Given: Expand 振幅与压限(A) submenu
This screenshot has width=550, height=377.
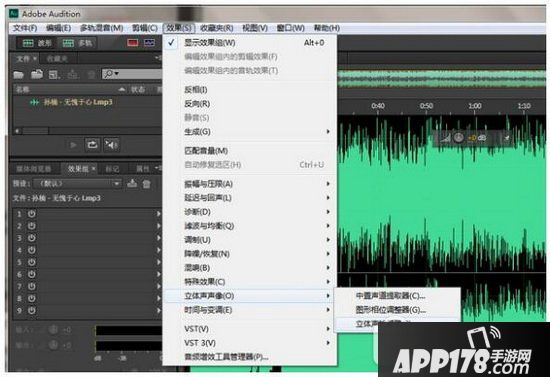Looking at the screenshot, I should pos(250,184).
